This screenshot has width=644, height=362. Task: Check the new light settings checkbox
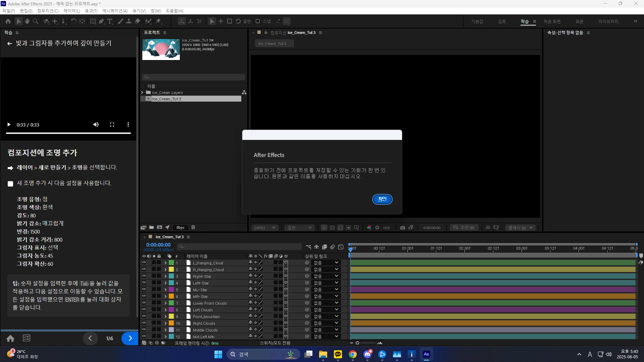pyautogui.click(x=10, y=184)
